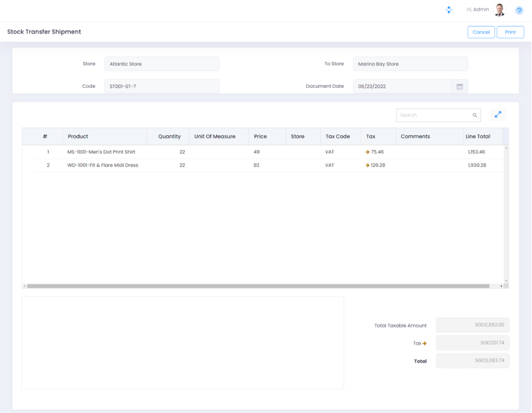532x413 pixels.
Task: Click the To Store field Marina Bay Store
Action: click(x=410, y=64)
